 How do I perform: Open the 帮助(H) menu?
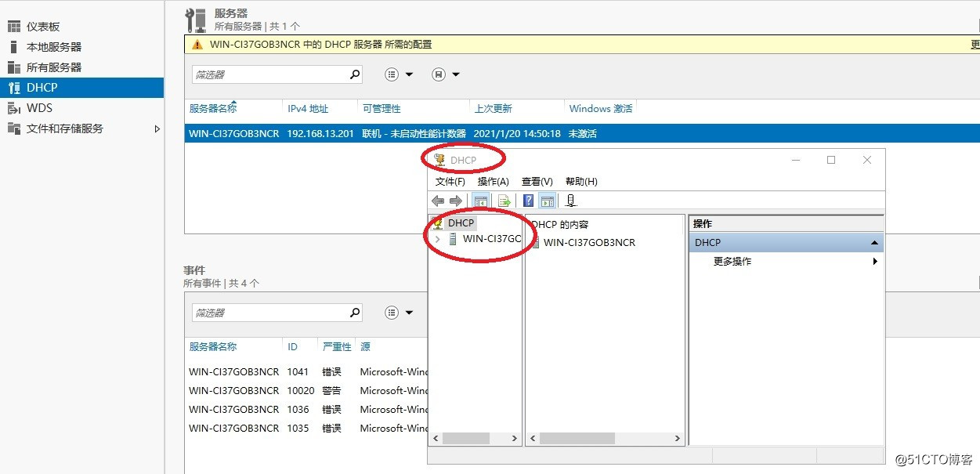[x=581, y=181]
